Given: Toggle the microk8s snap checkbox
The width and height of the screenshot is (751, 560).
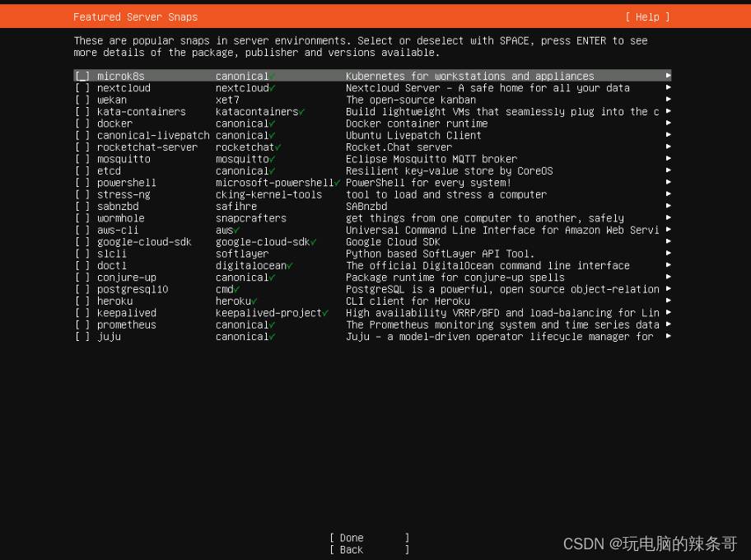Looking at the screenshot, I should tap(82, 77).
